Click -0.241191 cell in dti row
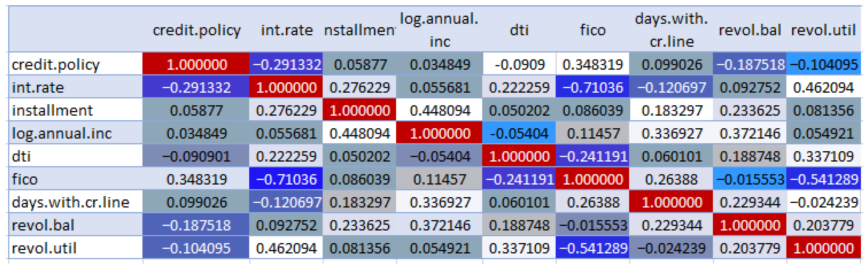This screenshot has height=272, width=868. click(x=592, y=156)
